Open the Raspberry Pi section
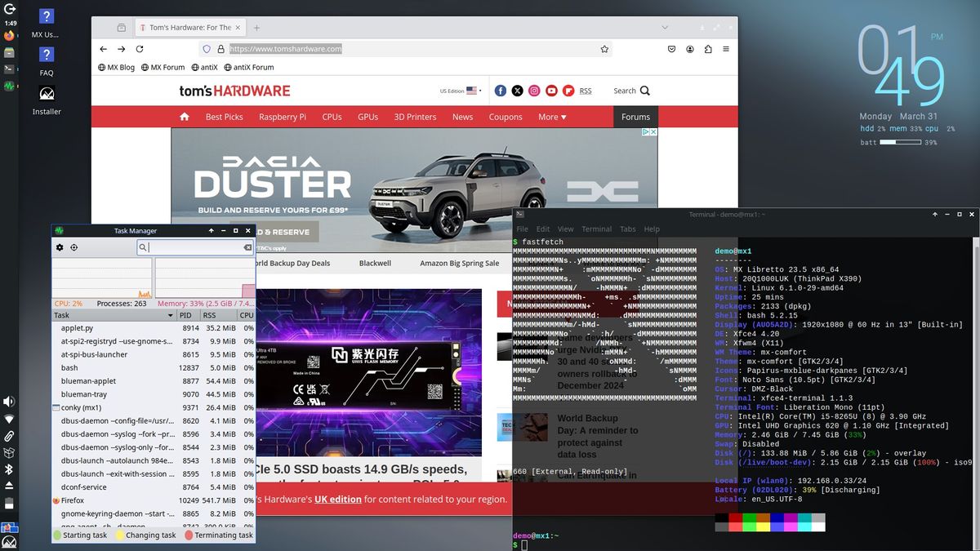This screenshot has height=551, width=980. pyautogui.click(x=282, y=117)
